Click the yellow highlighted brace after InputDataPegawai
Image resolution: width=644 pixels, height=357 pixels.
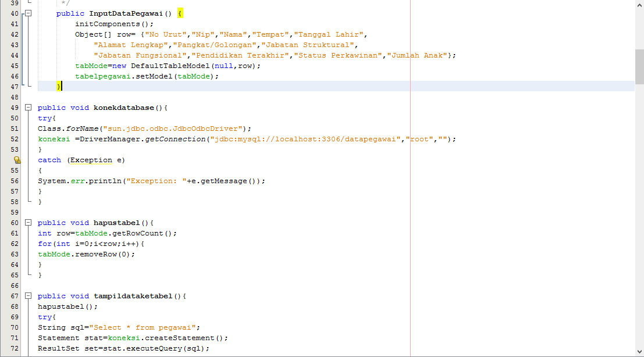[179, 13]
